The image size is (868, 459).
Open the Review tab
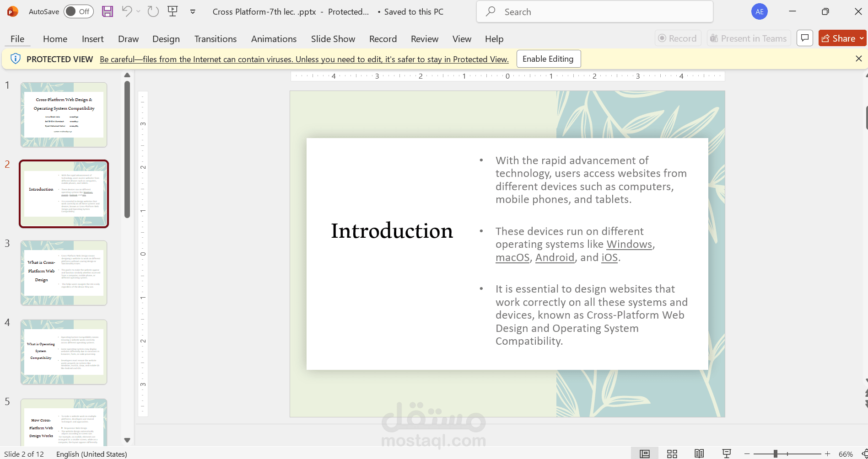425,39
